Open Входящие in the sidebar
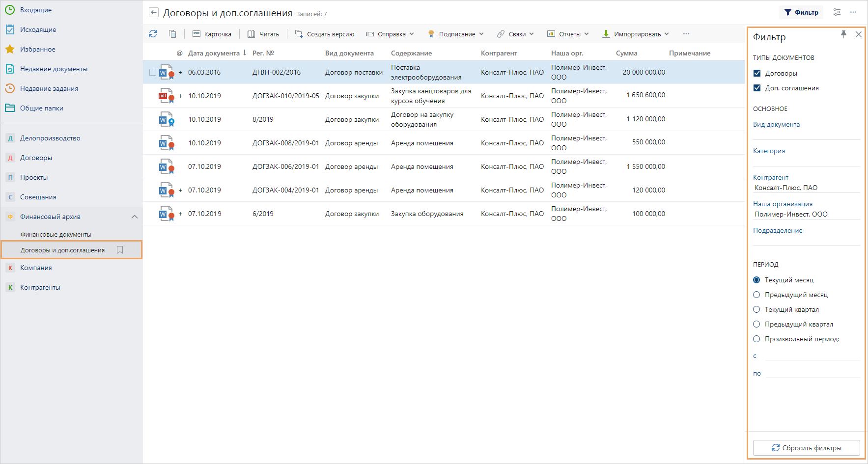Viewport: 868px width, 464px height. click(35, 10)
